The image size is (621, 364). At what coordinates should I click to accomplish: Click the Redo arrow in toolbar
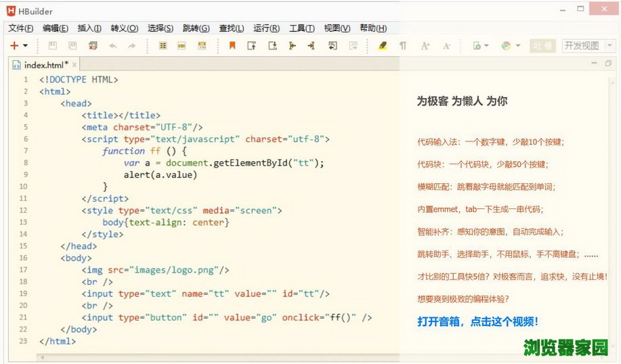pos(132,46)
